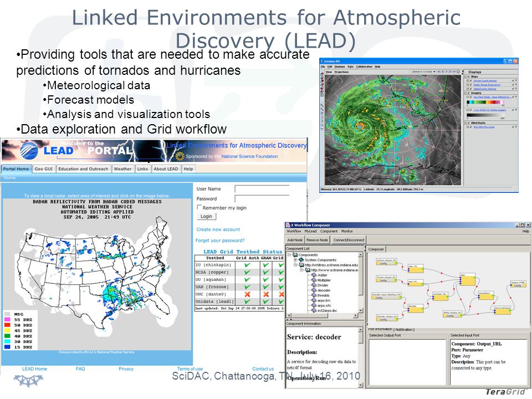The image size is (532, 399).
Task: Open the FAQ footer link
Action: [x=80, y=369]
